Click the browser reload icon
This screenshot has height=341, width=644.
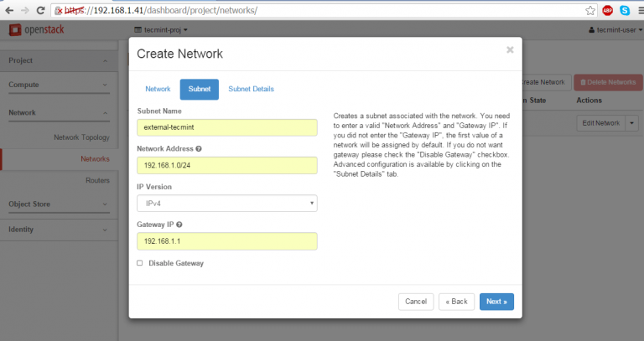[43, 10]
